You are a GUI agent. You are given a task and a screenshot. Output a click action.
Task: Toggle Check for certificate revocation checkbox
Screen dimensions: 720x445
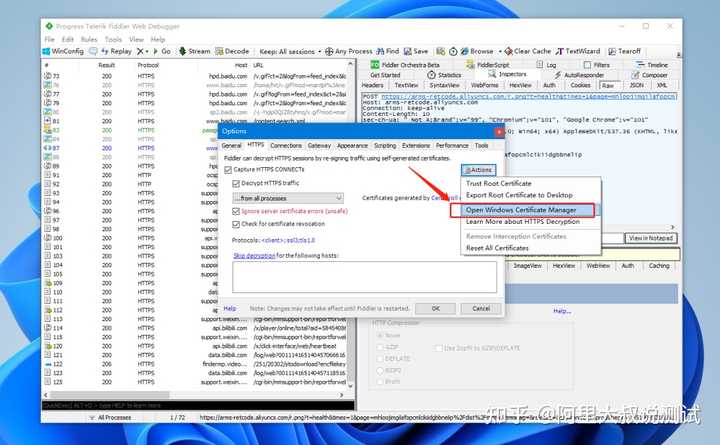[x=236, y=224]
